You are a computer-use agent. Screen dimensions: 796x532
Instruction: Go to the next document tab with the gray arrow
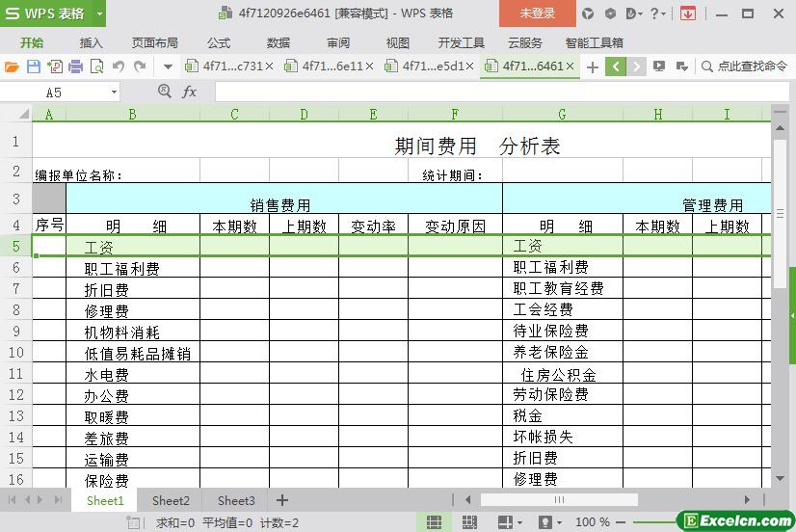tap(636, 66)
